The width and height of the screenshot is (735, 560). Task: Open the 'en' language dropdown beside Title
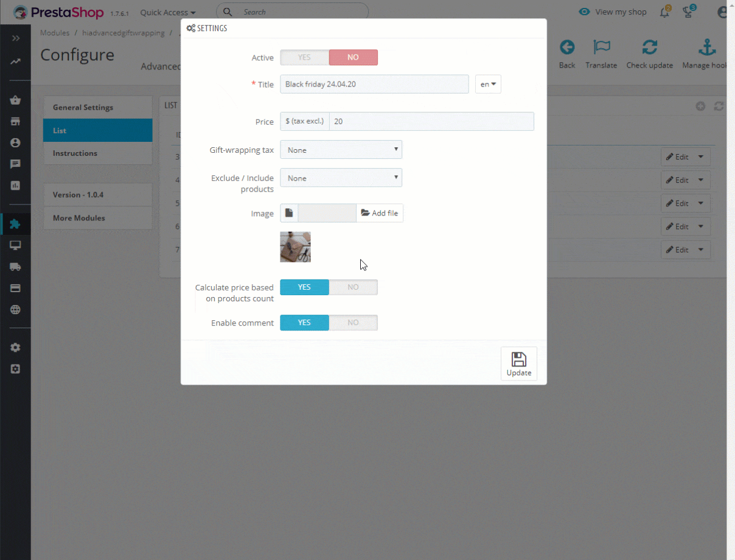coord(488,84)
